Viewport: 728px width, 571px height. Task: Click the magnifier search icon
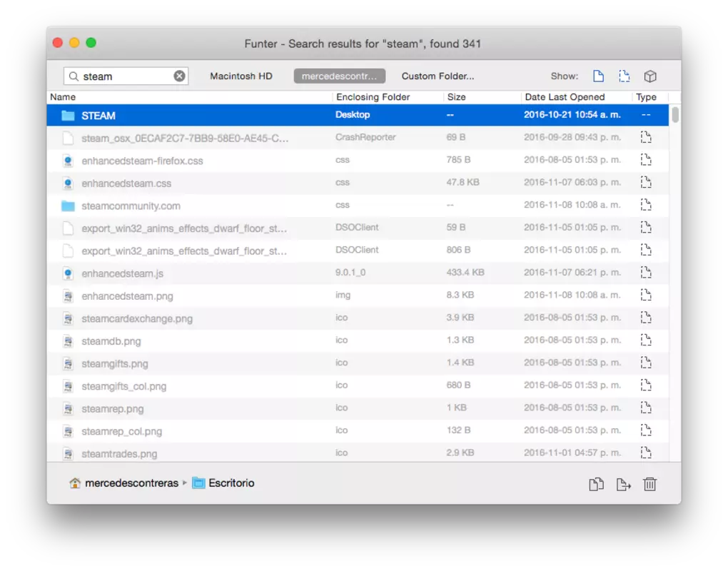click(74, 76)
